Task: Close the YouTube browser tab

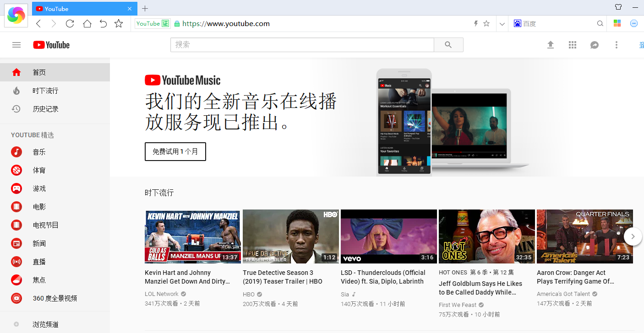Action: 130,9
